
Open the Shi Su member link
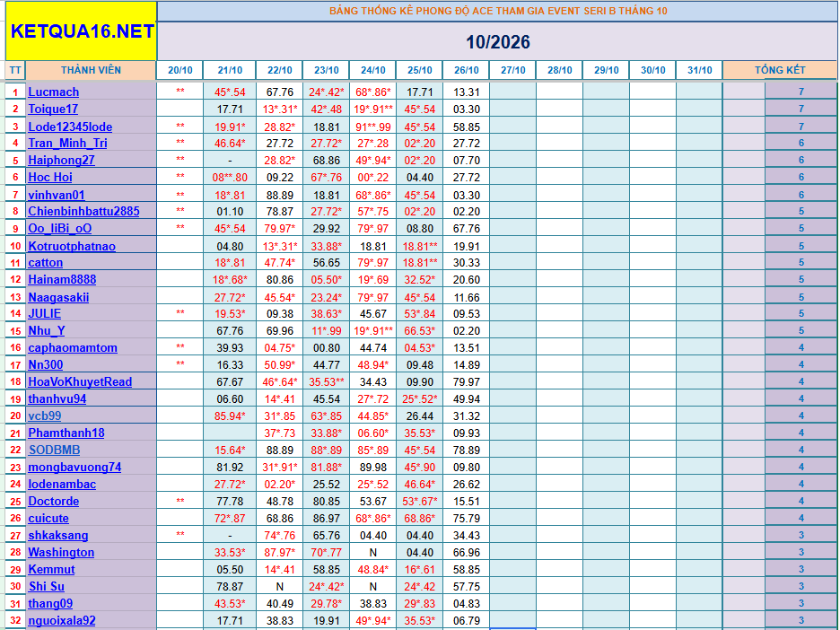[47, 587]
